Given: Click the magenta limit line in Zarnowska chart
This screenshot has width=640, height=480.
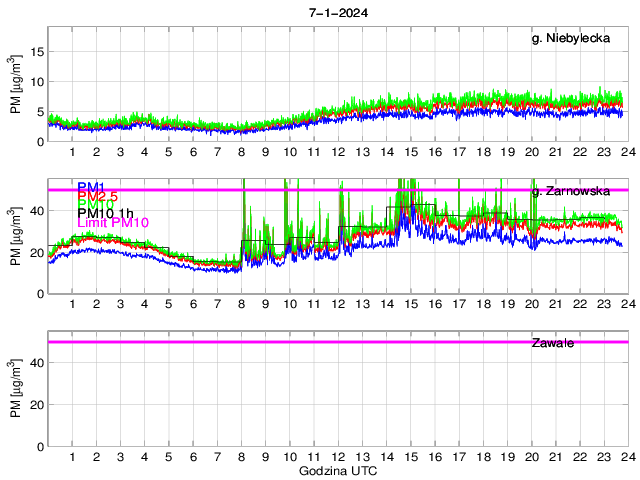Looking at the screenshot, I should [338, 190].
